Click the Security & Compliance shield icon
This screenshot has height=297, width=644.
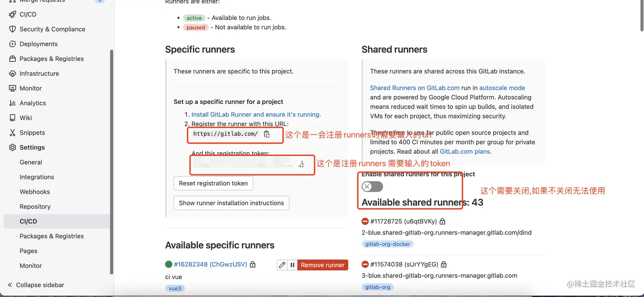coord(12,29)
